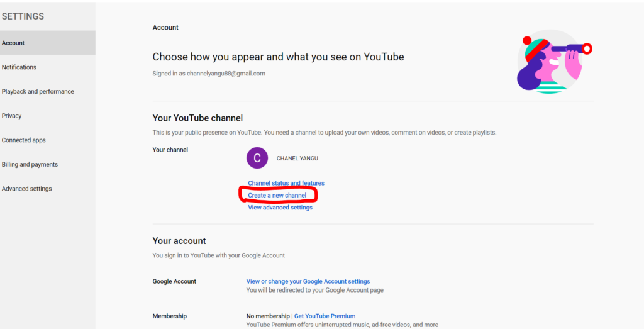The height and width of the screenshot is (329, 644).
Task: Click the Membership row label
Action: pyautogui.click(x=170, y=316)
